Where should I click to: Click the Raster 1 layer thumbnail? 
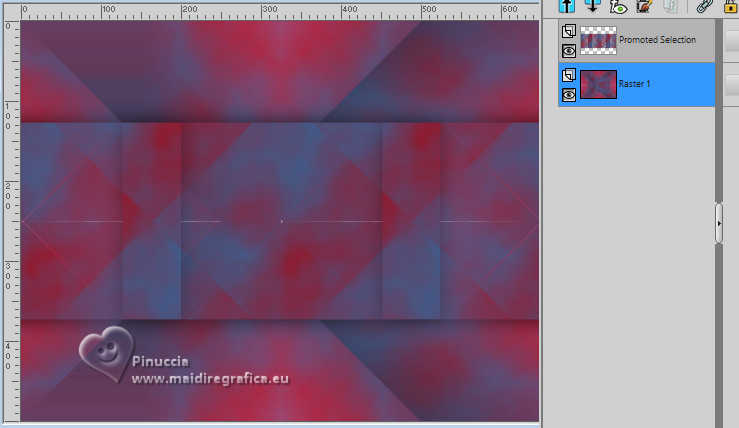pos(598,84)
